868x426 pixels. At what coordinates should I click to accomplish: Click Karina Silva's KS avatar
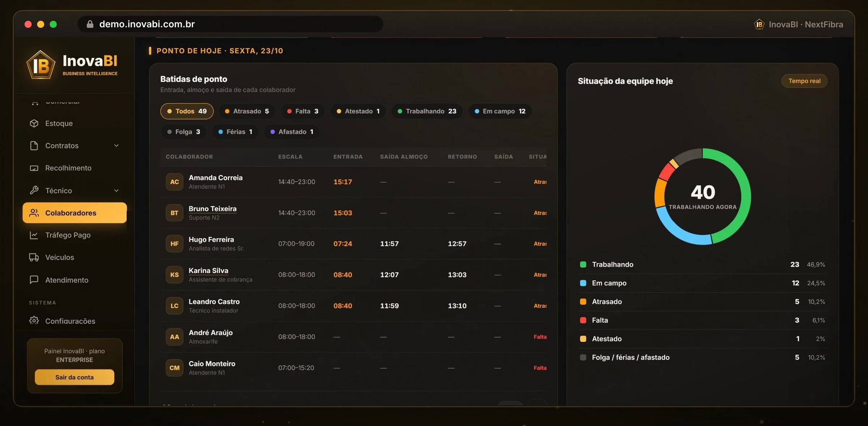click(x=174, y=275)
